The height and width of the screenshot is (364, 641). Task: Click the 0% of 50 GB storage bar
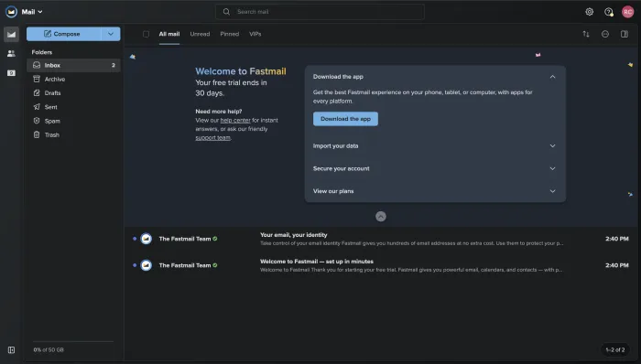click(73, 341)
